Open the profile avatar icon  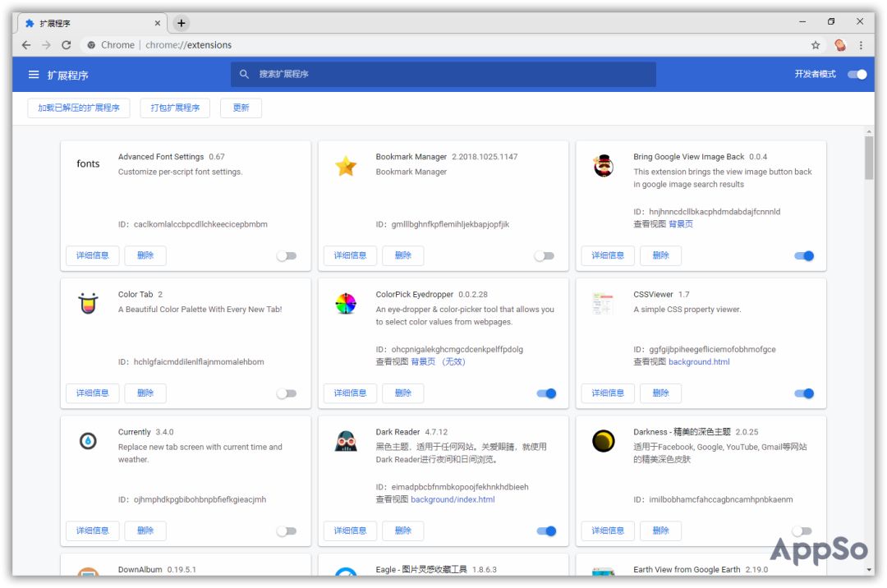point(840,45)
